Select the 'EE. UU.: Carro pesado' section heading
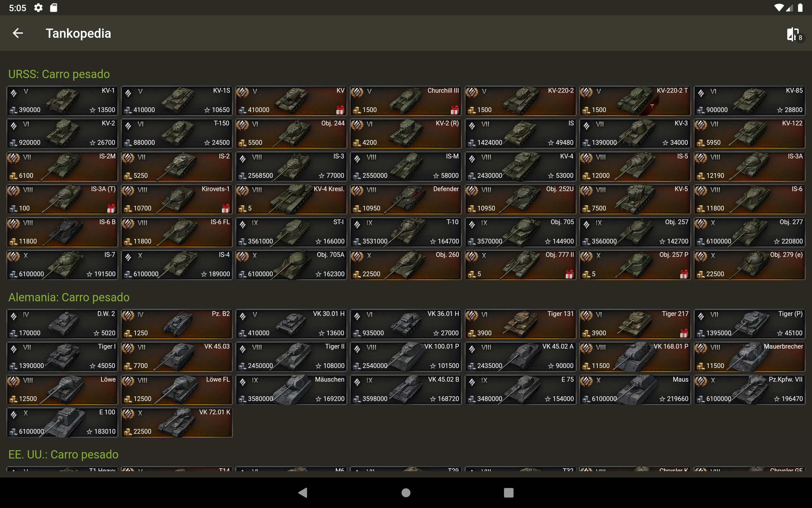Screen dimensions: 812x508 coord(63,454)
